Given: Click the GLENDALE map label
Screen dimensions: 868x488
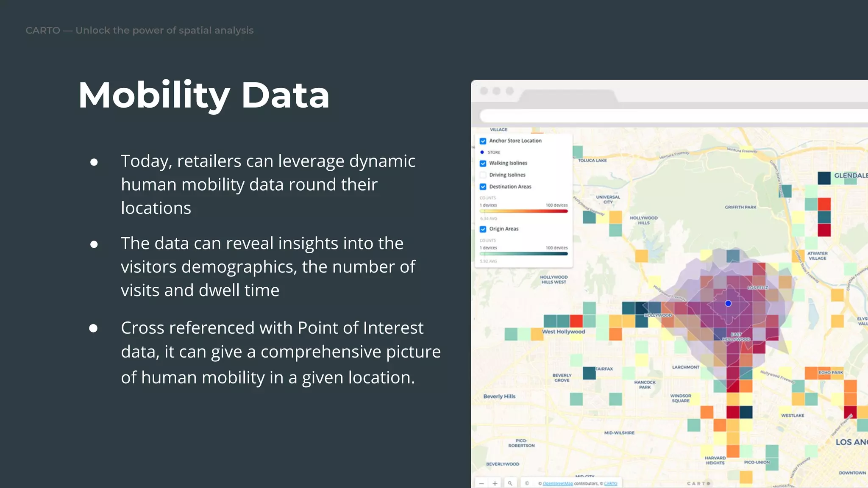Looking at the screenshot, I should click(x=851, y=175).
